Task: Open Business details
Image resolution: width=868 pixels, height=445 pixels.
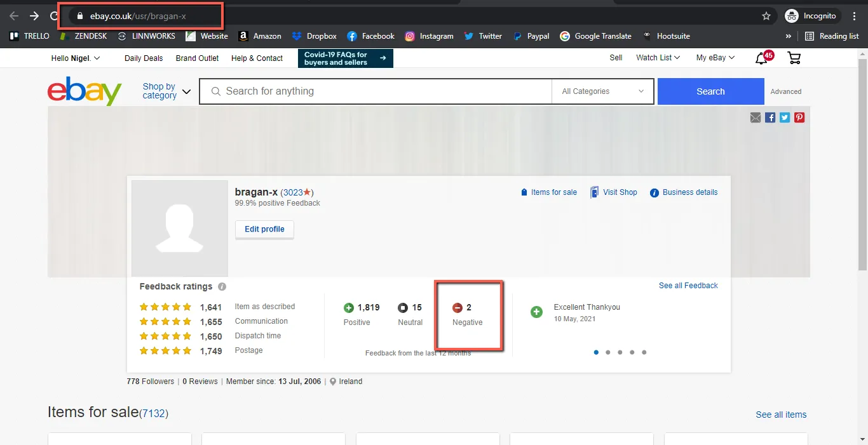Action: click(684, 192)
